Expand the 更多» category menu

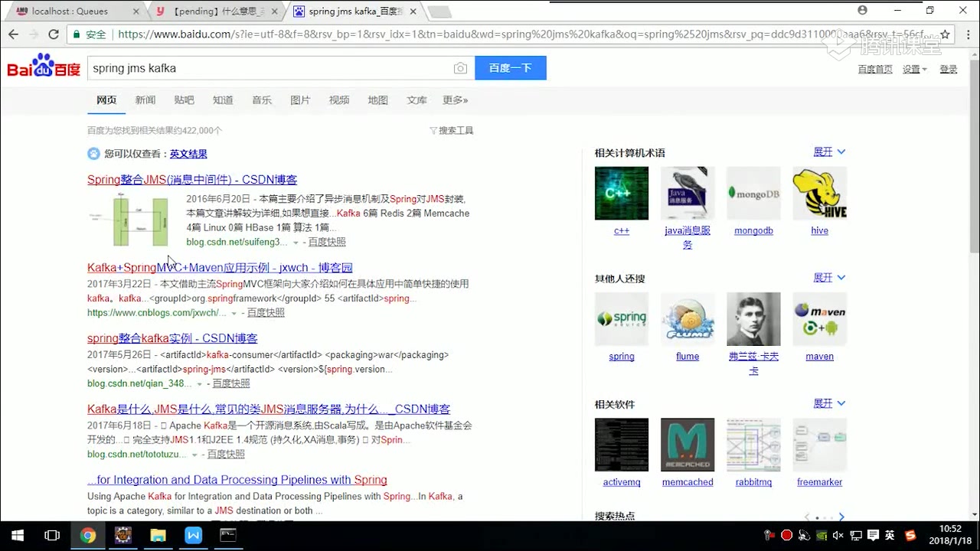click(x=455, y=100)
